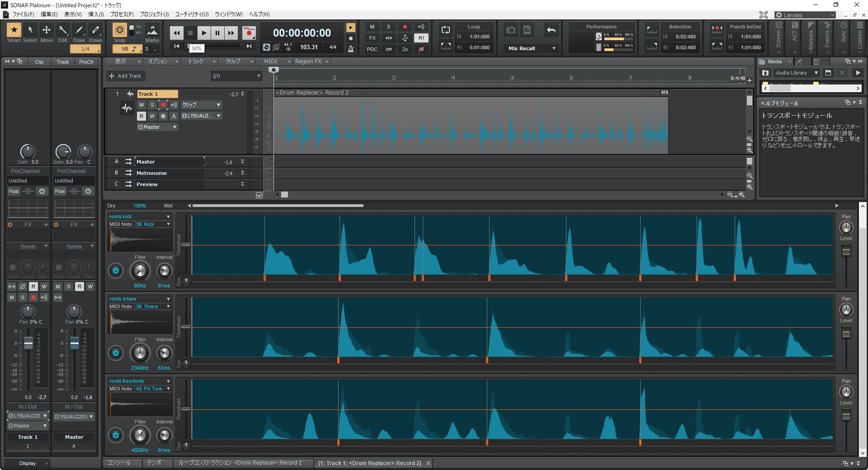Toggle the PDC override button
Screen dimensions: 868x470
tap(373, 49)
